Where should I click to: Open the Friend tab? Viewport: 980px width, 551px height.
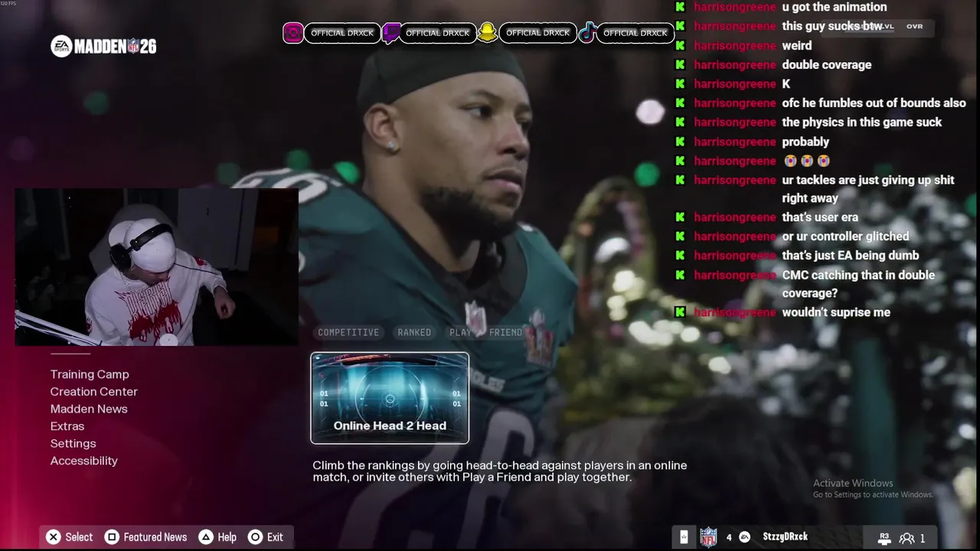[505, 332]
